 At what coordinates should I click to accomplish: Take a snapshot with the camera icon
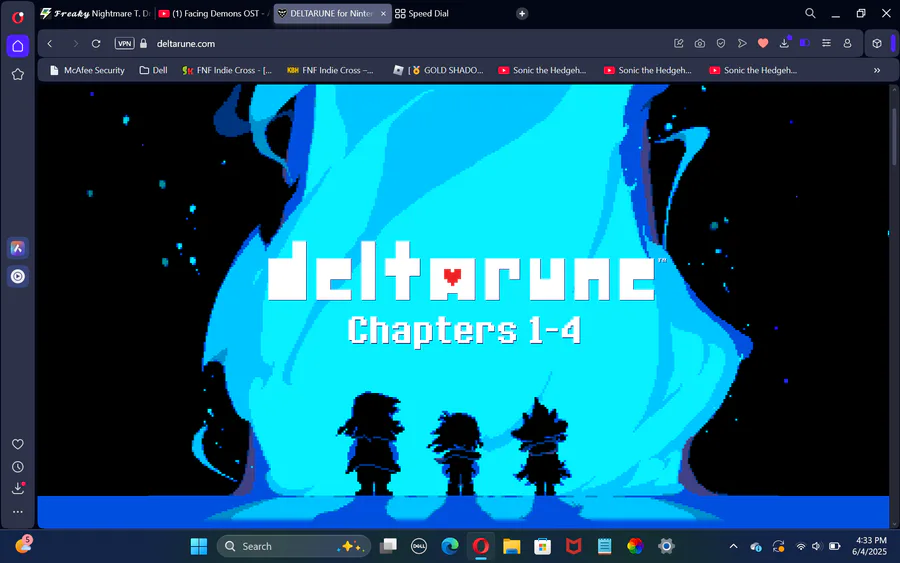pyautogui.click(x=700, y=44)
